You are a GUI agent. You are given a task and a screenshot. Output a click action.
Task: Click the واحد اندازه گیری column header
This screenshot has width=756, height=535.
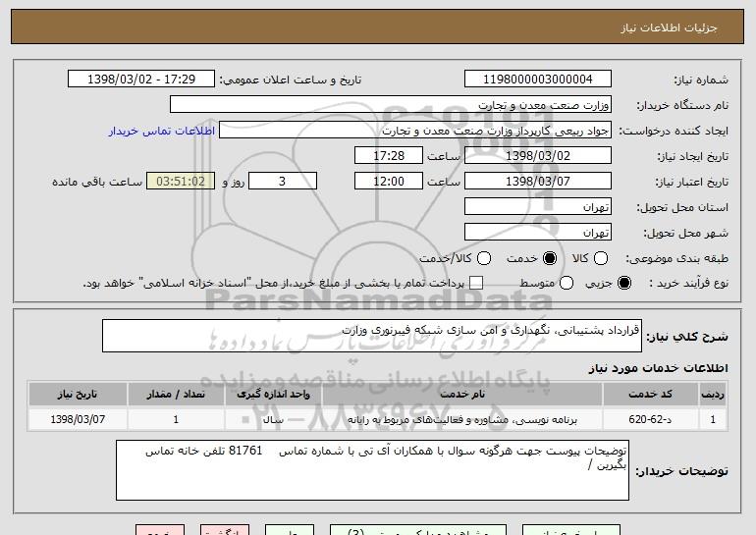pyautogui.click(x=273, y=395)
